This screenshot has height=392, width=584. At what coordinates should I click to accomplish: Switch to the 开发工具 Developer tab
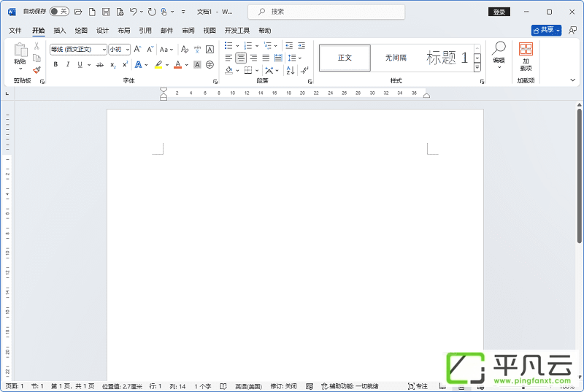[237, 31]
